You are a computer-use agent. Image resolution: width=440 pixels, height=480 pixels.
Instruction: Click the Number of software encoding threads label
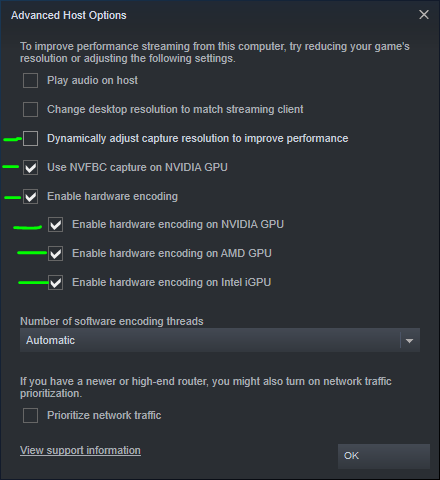pos(112,321)
